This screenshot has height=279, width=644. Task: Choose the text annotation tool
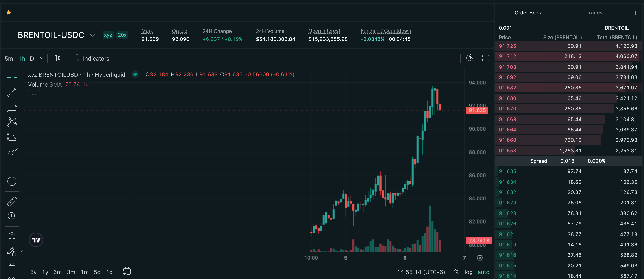tap(12, 166)
